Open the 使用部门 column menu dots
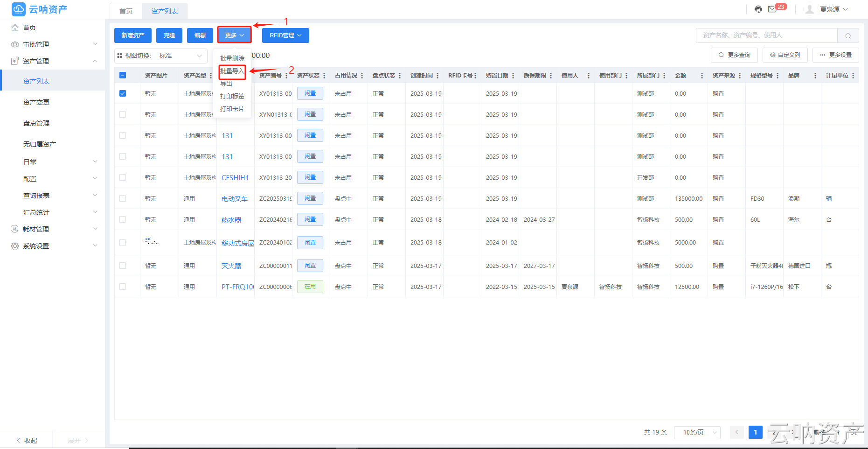Screen dimensions: 868x449 point(626,76)
